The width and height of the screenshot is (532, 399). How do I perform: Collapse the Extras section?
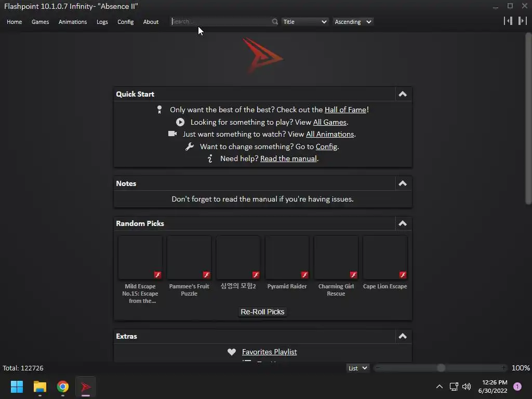pos(403,336)
